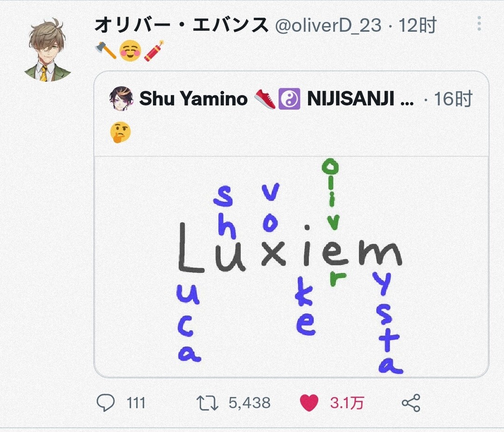Click Shu Yamino's small avatar

pos(121,99)
